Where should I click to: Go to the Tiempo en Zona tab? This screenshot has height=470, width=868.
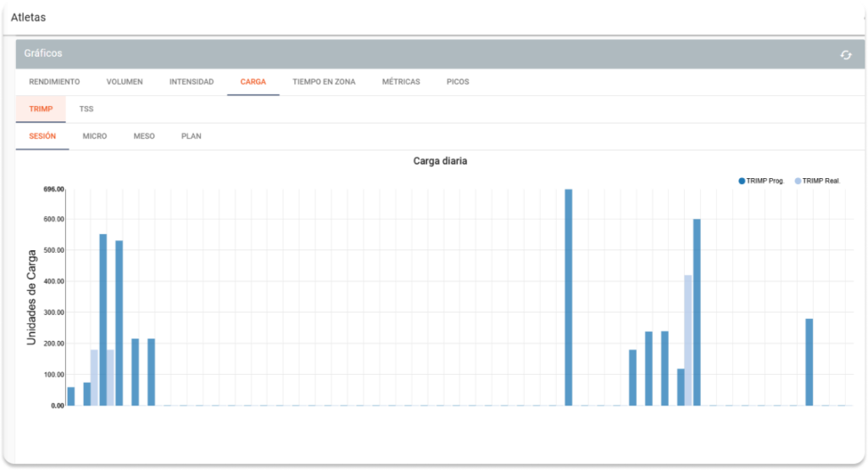coord(324,82)
